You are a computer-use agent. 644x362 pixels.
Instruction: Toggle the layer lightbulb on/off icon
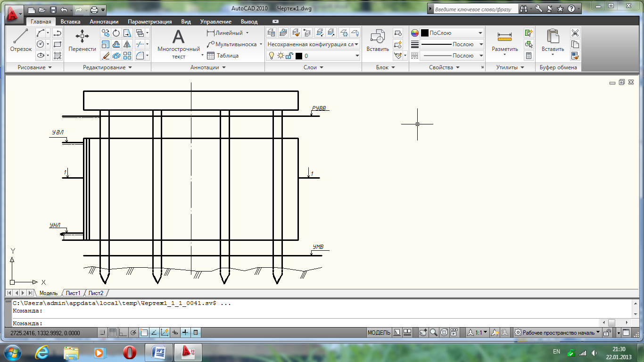[x=272, y=56]
